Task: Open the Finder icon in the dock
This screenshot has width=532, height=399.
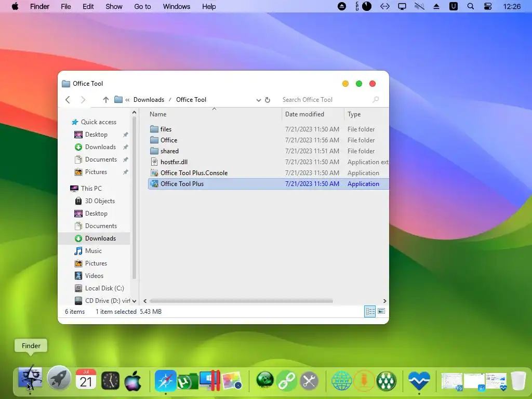Action: (30, 378)
